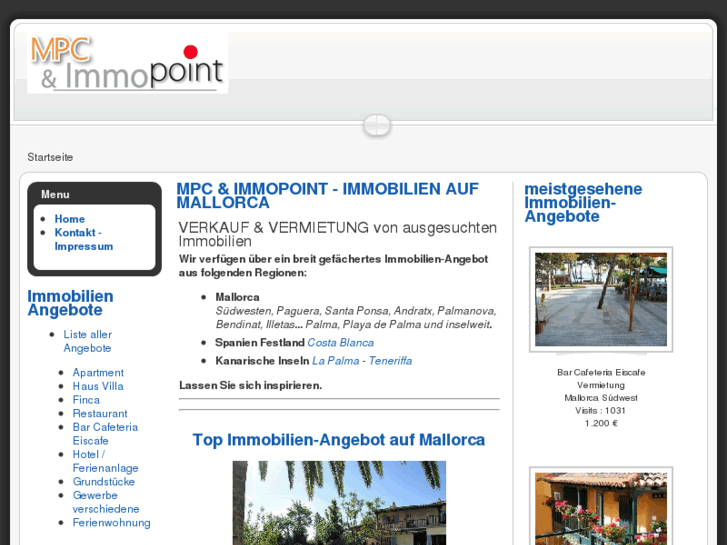Click the 'Vermietung' caption under the photo
Image resolution: width=727 pixels, height=545 pixels.
601,385
